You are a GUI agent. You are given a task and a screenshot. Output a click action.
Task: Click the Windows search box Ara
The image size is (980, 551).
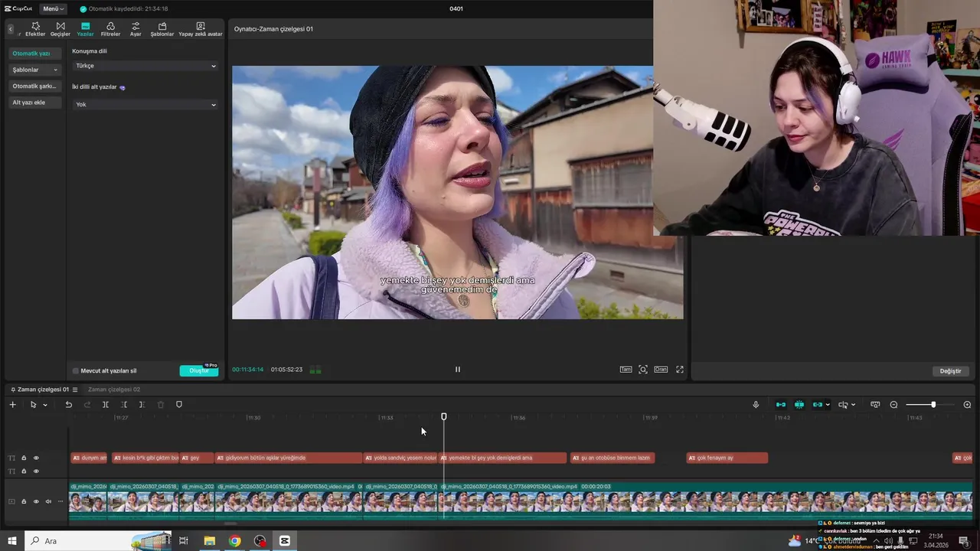pyautogui.click(x=98, y=541)
